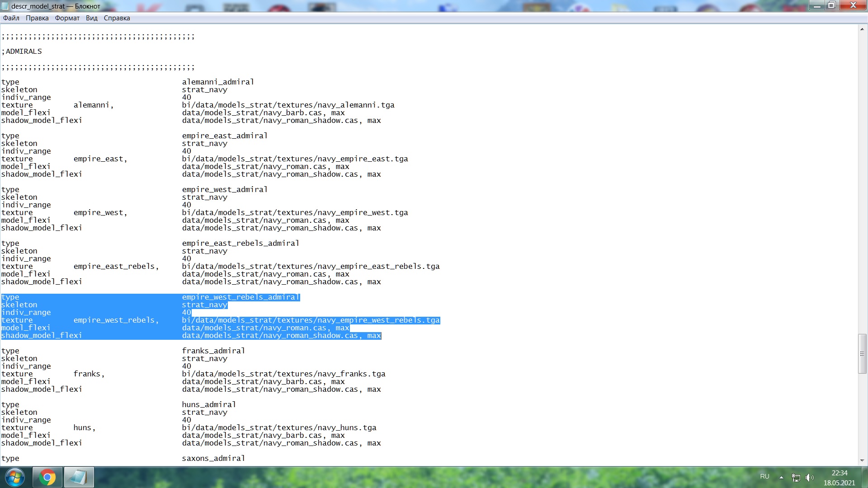Open the Правка menu

click(x=37, y=18)
